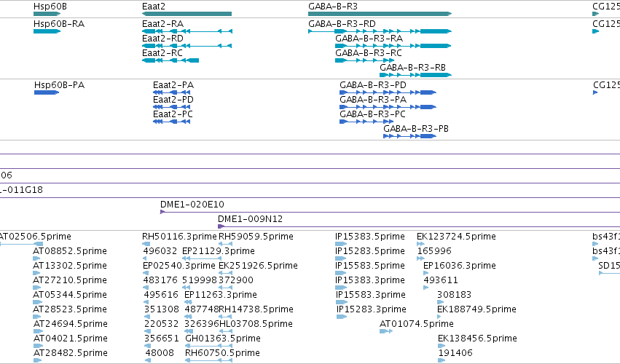The width and height of the screenshot is (620, 364).
Task: Select the HL03708.5prime EST label
Action: click(x=256, y=324)
